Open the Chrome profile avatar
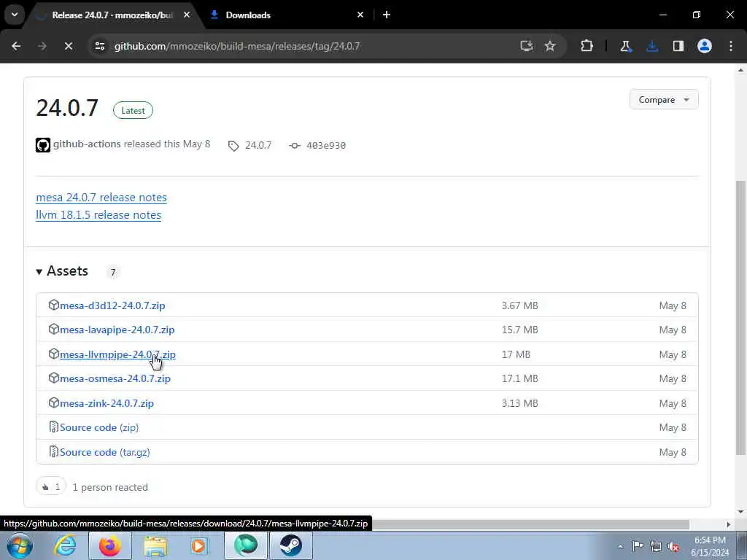 click(x=705, y=46)
